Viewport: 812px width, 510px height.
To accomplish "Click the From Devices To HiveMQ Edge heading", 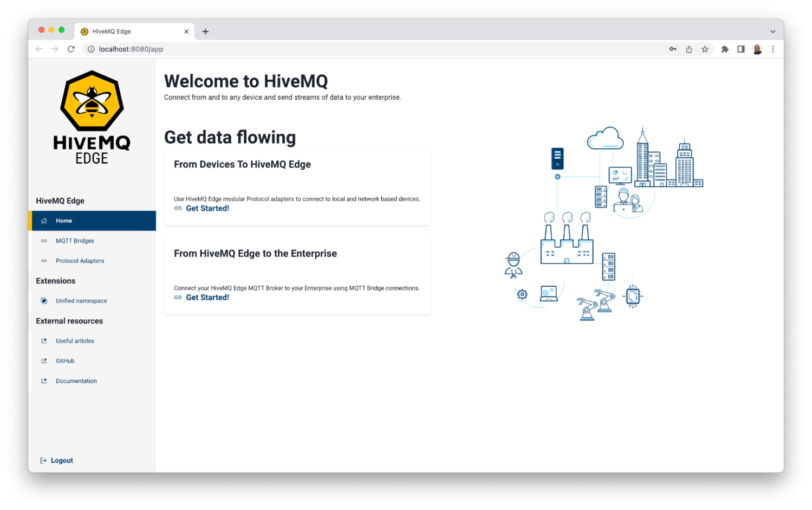I will [x=242, y=164].
